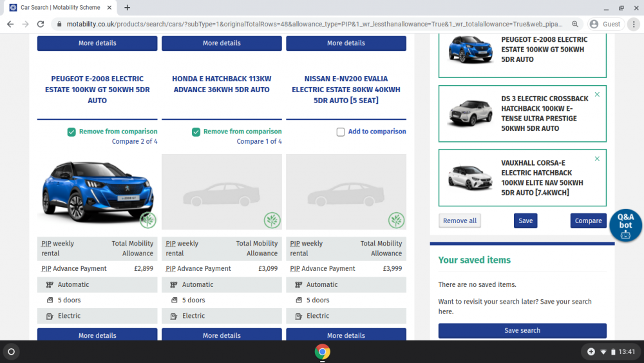Click green eco leaf badge on Peugeot image
This screenshot has width=644, height=363.
tap(148, 221)
